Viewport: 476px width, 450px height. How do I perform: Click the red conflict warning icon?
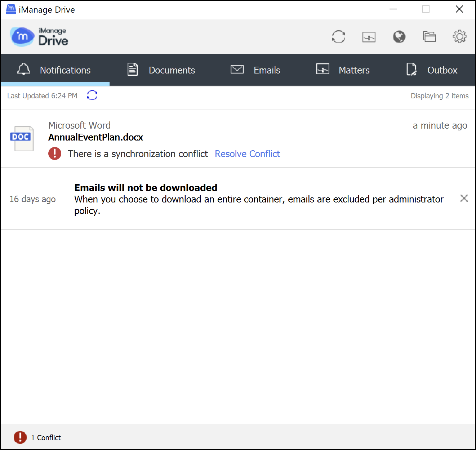[x=55, y=153]
